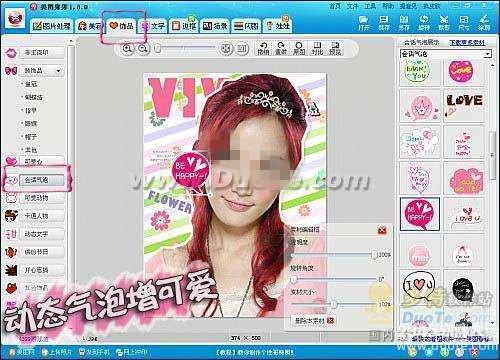This screenshot has height=360, width=500.
Task: Click the 首页 home menu item
Action: coord(335,6)
